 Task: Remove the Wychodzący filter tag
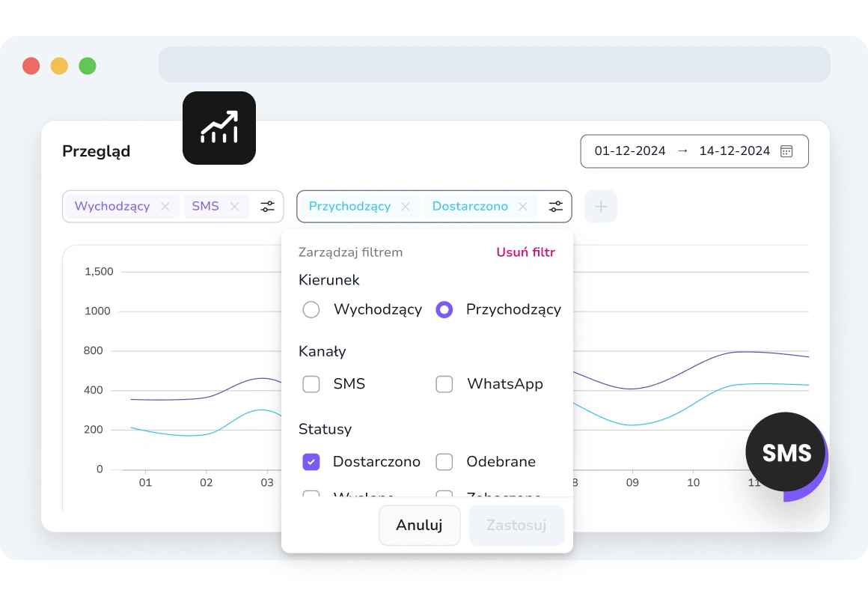pyautogui.click(x=165, y=207)
